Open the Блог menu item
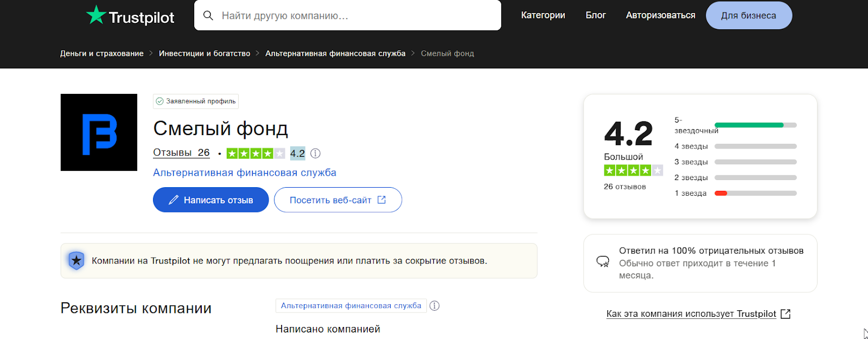The image size is (868, 339). [596, 15]
